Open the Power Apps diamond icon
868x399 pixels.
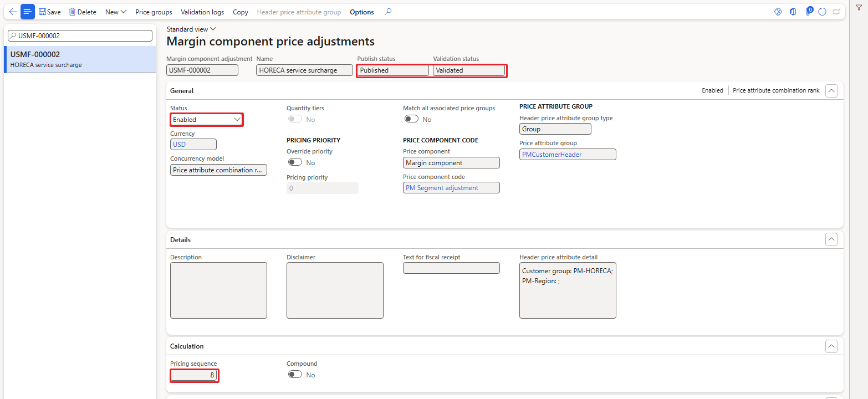(778, 12)
